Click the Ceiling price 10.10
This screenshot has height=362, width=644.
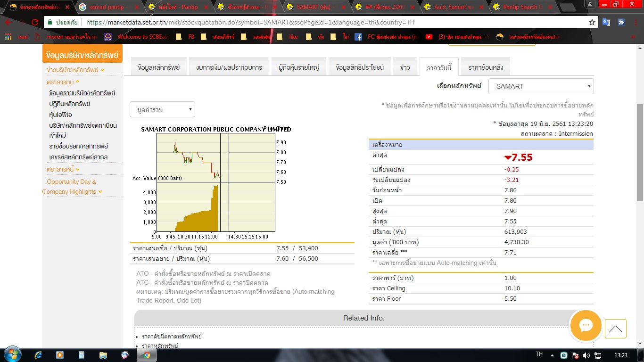(x=512, y=288)
